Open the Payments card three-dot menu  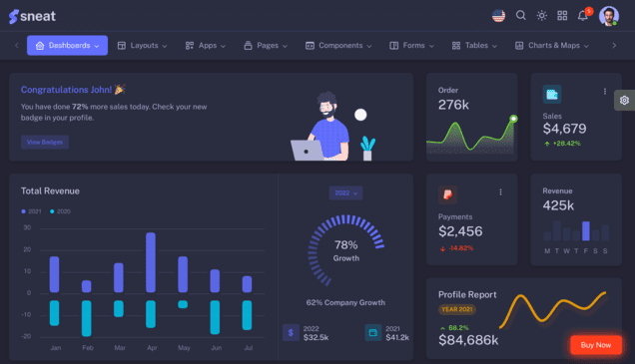[x=500, y=192]
